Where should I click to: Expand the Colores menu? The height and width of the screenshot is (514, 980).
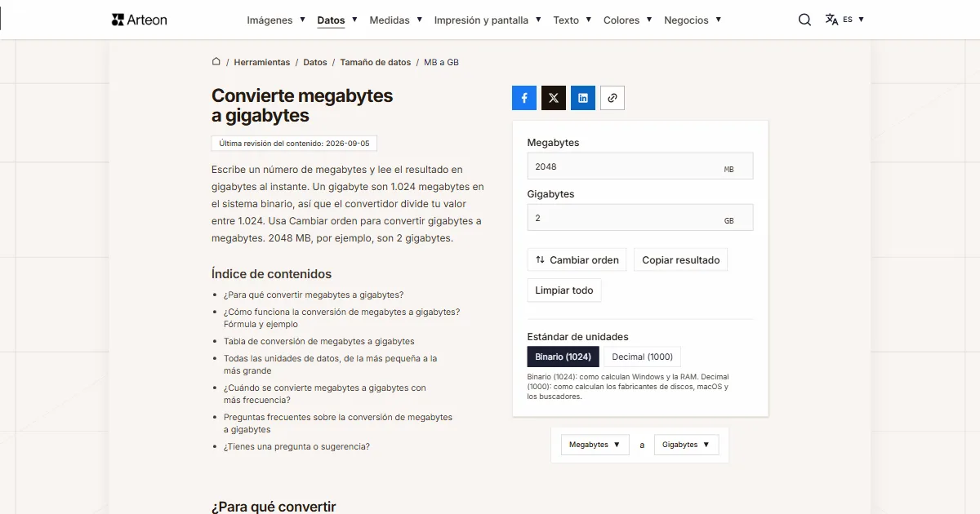click(628, 20)
